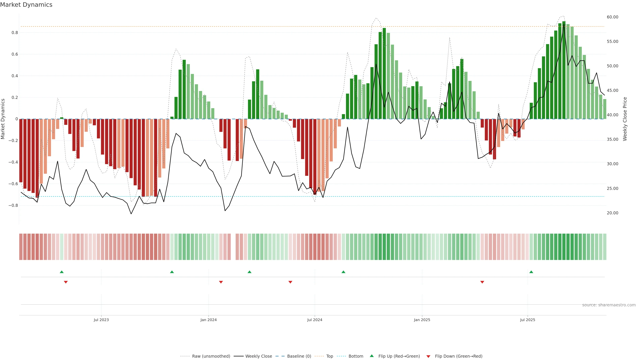Click the red triangle icon in the legend
Screen dimensions: 644x362
(428, 356)
